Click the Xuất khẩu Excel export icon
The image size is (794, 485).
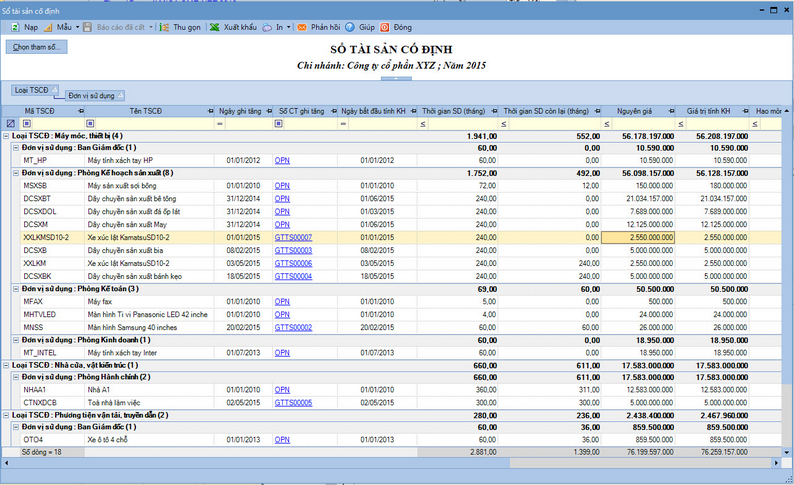[215, 27]
